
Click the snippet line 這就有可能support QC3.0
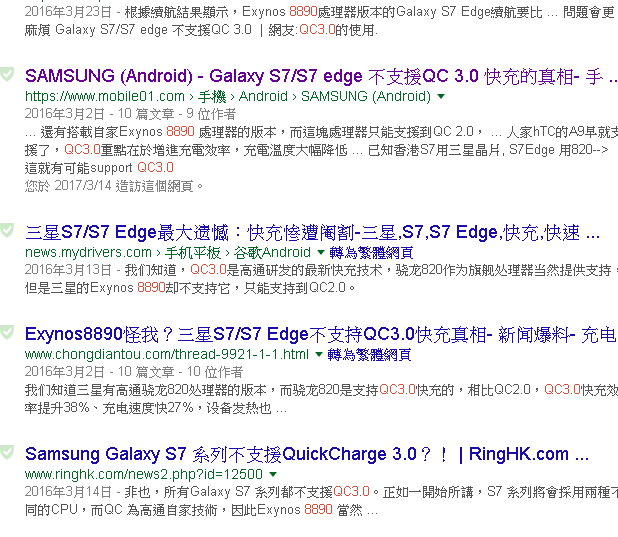(99, 168)
